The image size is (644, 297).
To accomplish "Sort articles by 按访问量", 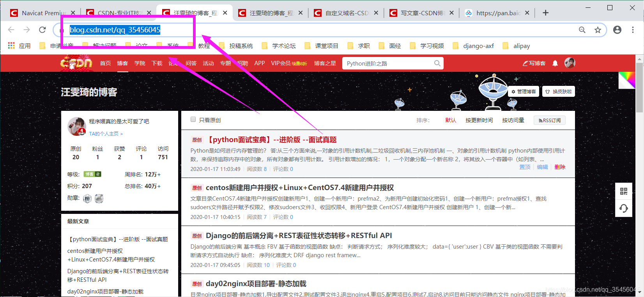I will tap(513, 120).
